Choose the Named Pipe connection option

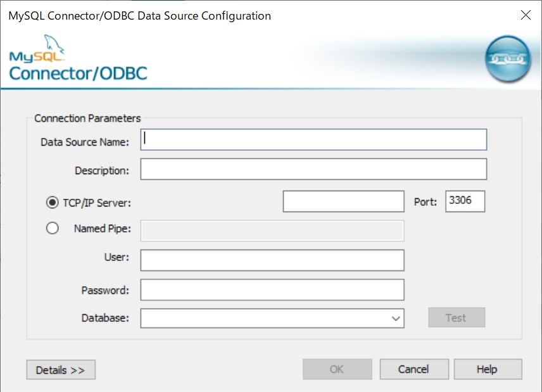click(x=53, y=229)
